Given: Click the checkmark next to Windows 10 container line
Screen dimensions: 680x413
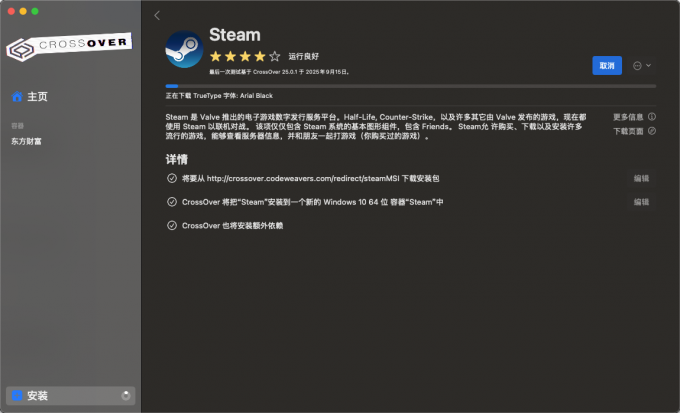Looking at the screenshot, I should click(x=172, y=202).
